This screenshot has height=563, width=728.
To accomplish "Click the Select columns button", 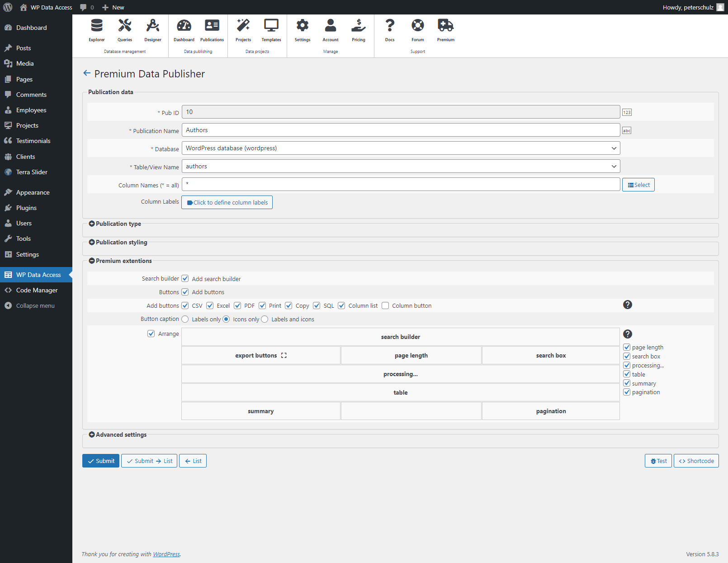I will [638, 185].
